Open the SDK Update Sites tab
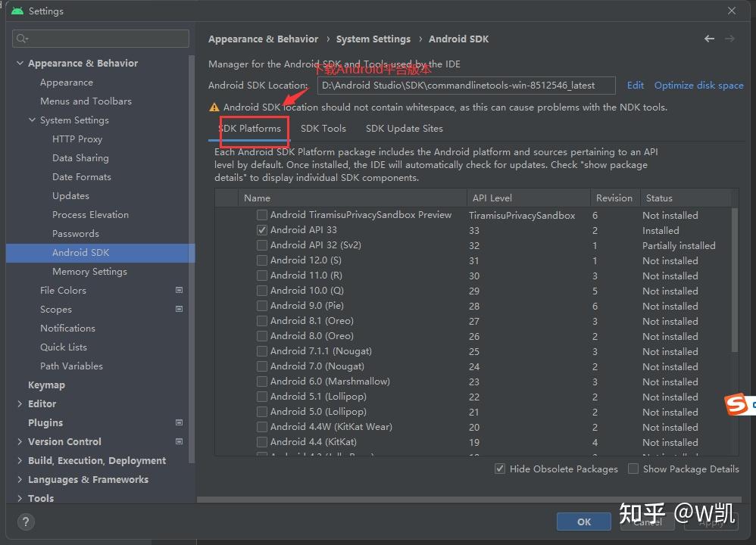The height and width of the screenshot is (545, 756). click(404, 128)
